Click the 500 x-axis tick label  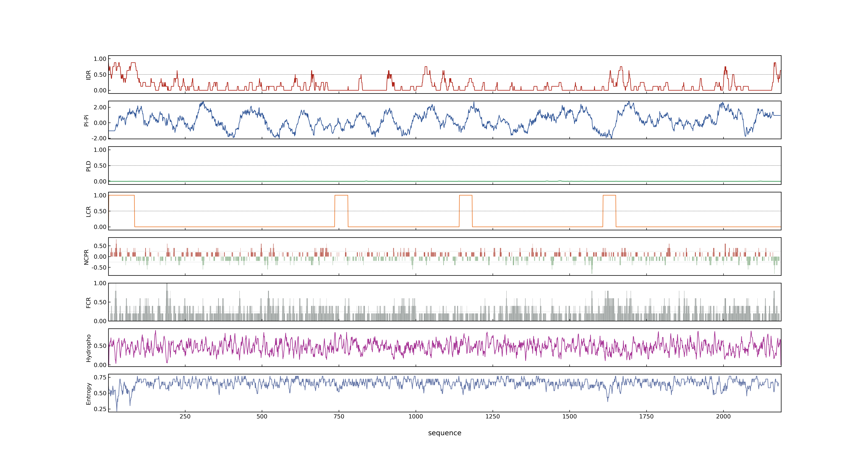click(262, 416)
